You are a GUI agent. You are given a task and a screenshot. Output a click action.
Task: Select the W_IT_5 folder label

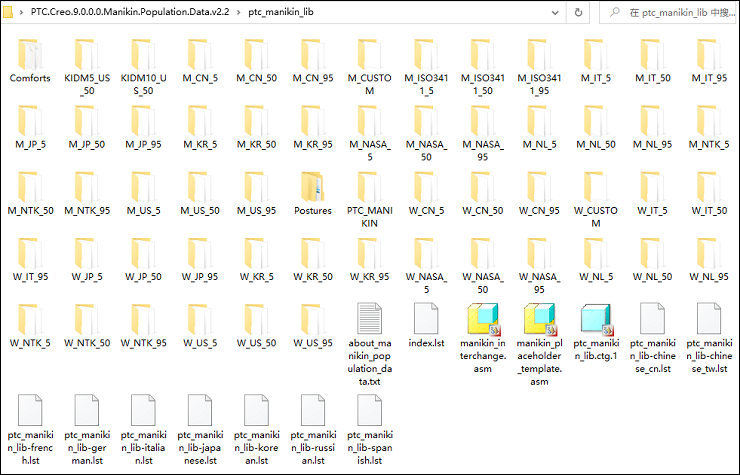pos(652,211)
